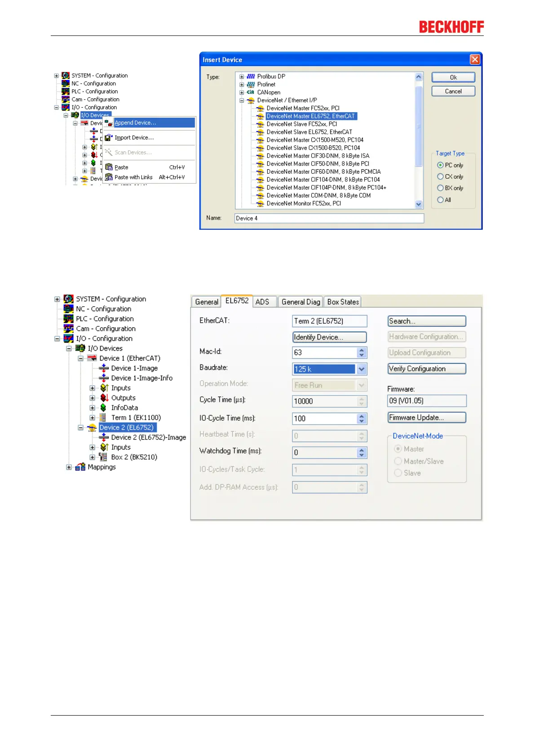This screenshot has height=756, width=535.
Task: Choose Paste with Links menu entry
Action: coord(149,177)
